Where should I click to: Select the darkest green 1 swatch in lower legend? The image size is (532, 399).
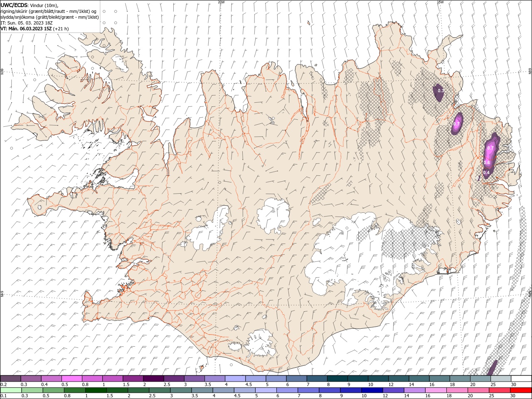[x=96, y=390]
